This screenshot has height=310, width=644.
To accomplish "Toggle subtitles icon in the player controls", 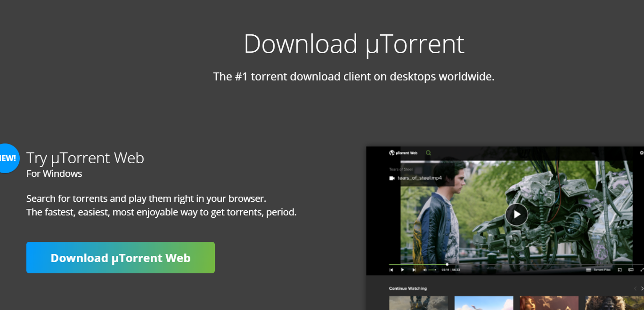I will click(x=631, y=270).
